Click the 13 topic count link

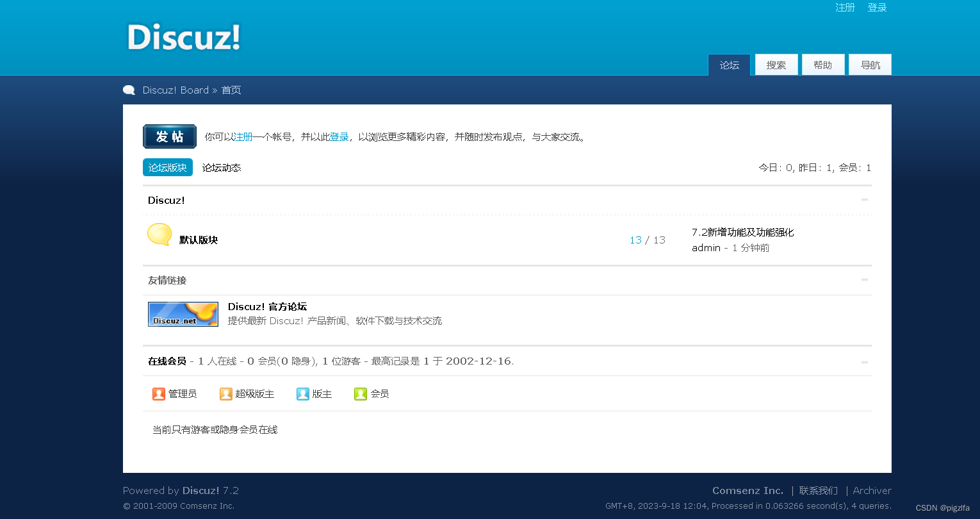click(635, 239)
